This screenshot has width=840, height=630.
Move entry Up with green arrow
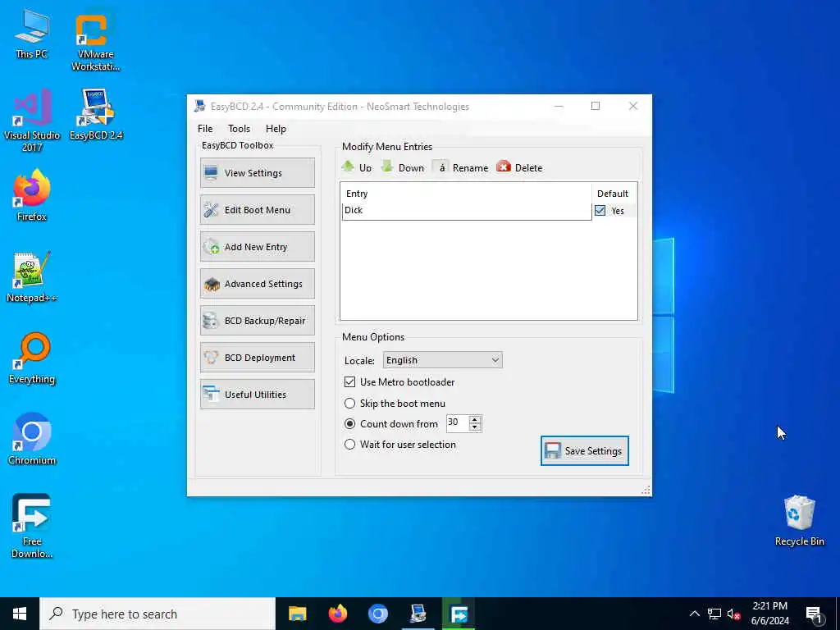[356, 167]
